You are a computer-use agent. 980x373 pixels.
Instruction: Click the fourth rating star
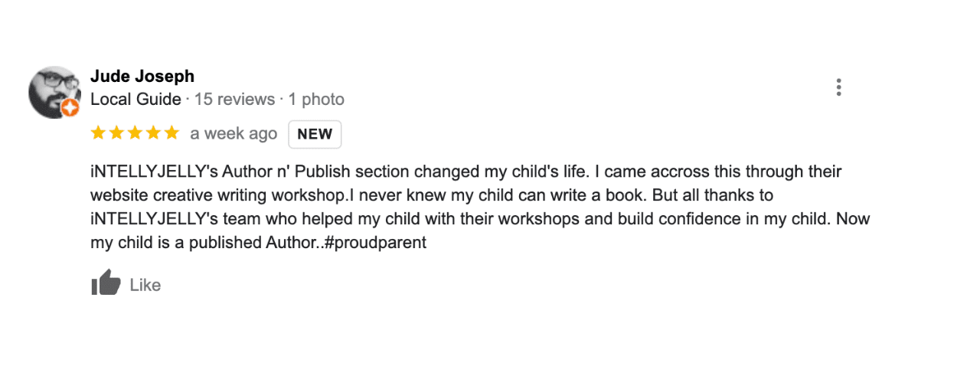click(x=153, y=133)
